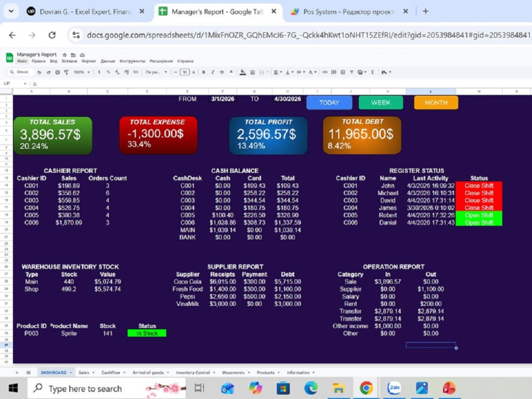Open the Zalo app from the taskbar
The height and width of the screenshot is (399, 532).
394,388
